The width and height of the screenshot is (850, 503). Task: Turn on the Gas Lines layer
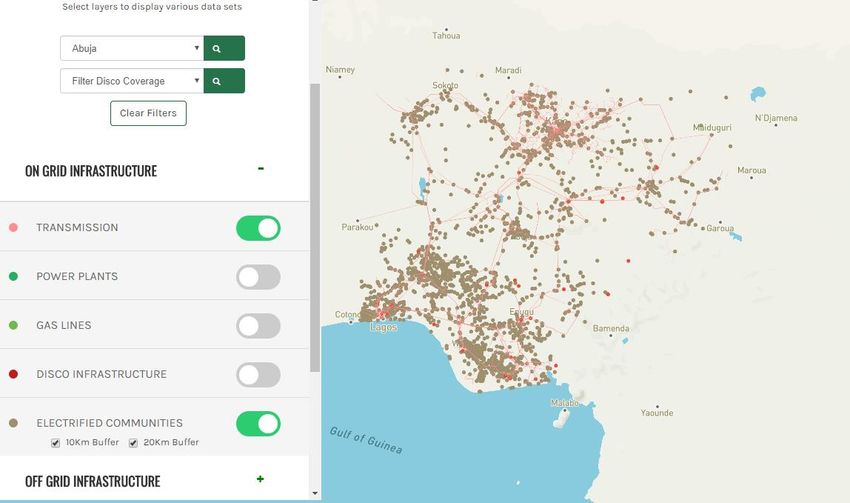point(258,326)
